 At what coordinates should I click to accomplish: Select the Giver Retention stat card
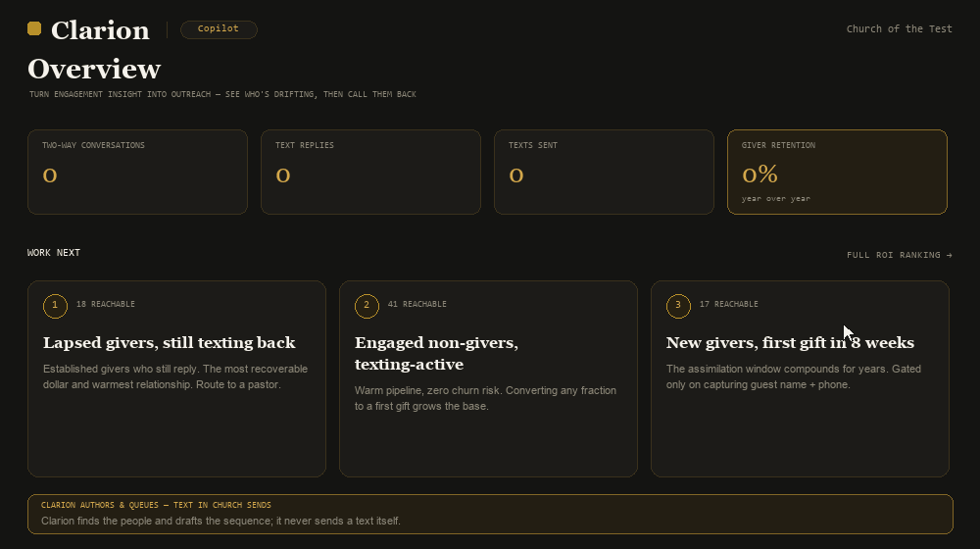click(837, 172)
